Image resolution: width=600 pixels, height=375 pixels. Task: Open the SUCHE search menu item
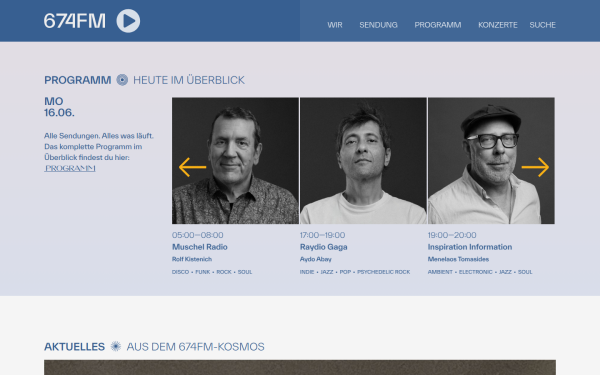pos(543,25)
